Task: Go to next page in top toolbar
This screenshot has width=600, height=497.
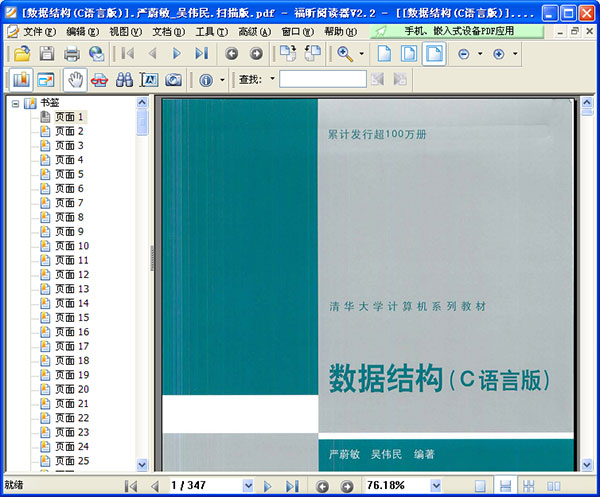Action: click(x=177, y=54)
